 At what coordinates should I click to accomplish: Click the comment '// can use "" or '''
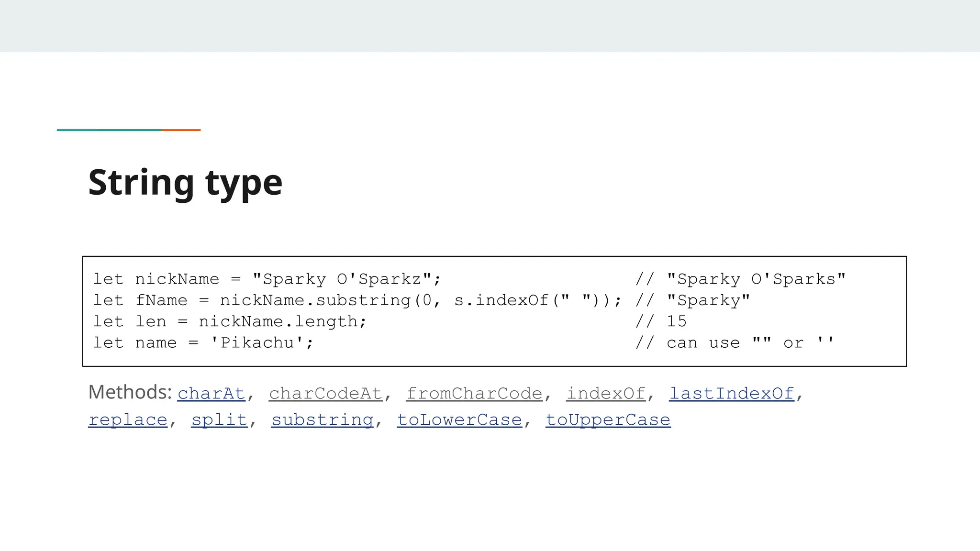tap(735, 342)
